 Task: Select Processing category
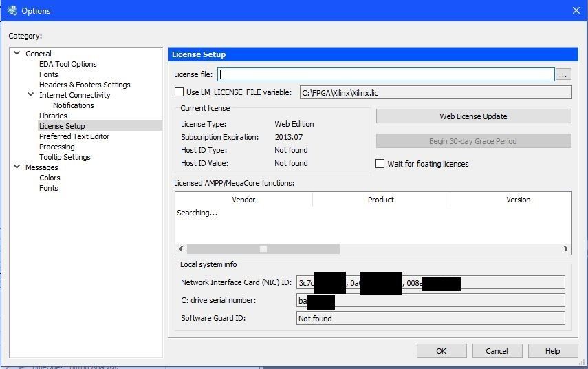57,147
